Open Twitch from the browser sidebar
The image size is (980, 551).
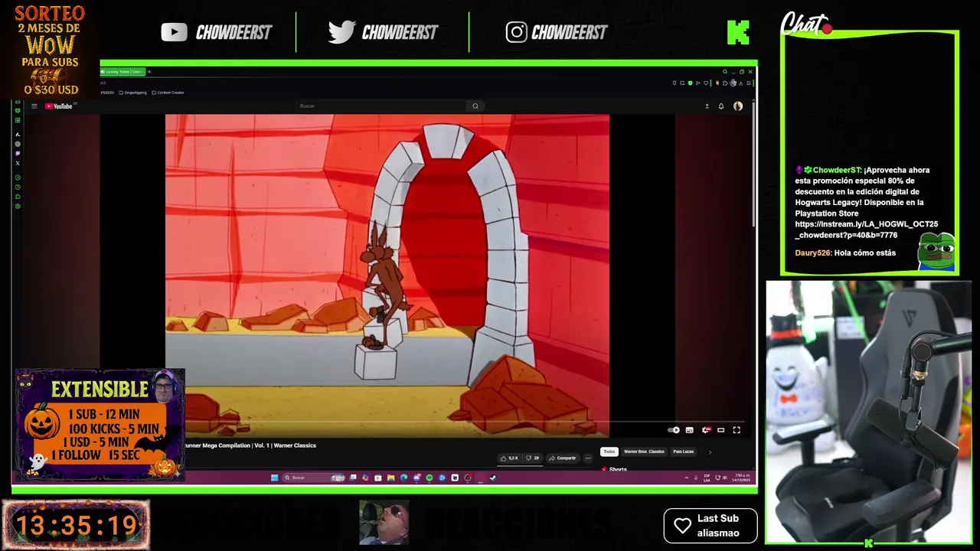tap(18, 154)
